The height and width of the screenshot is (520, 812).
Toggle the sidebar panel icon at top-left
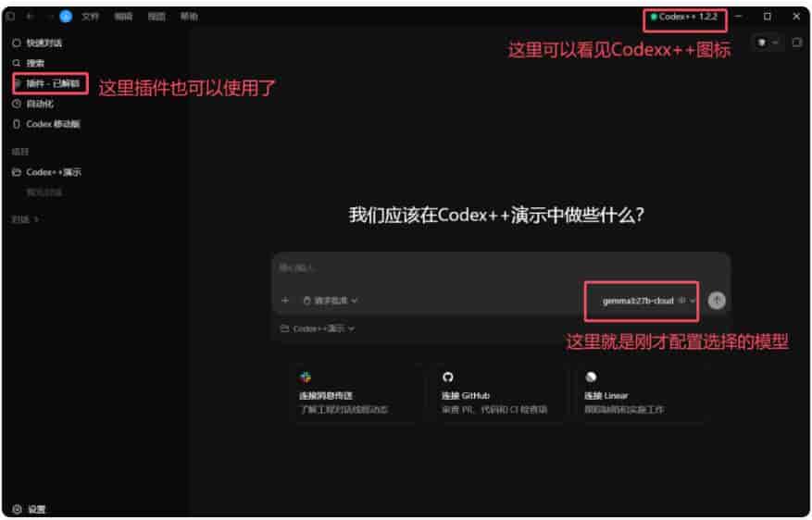click(x=10, y=17)
